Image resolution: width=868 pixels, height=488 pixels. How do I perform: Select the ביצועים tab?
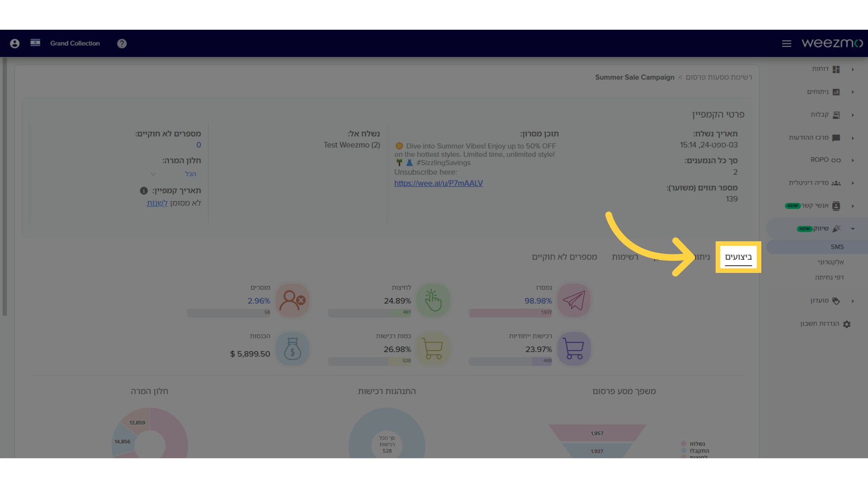[x=738, y=257]
